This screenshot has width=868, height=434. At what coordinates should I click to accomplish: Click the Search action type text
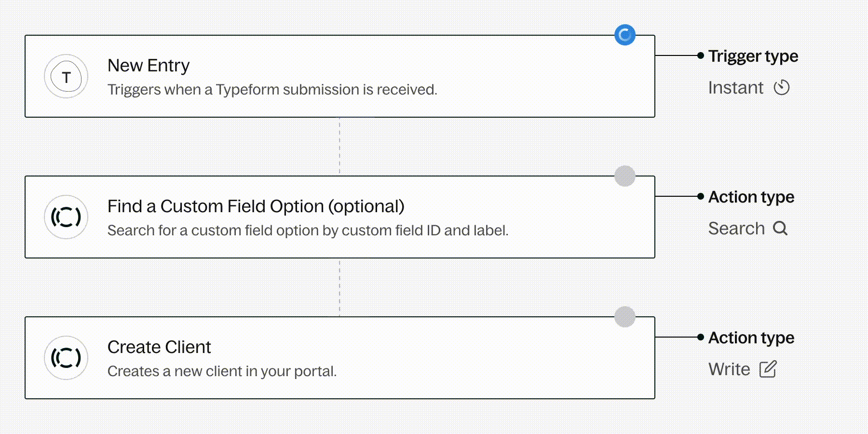[736, 229]
